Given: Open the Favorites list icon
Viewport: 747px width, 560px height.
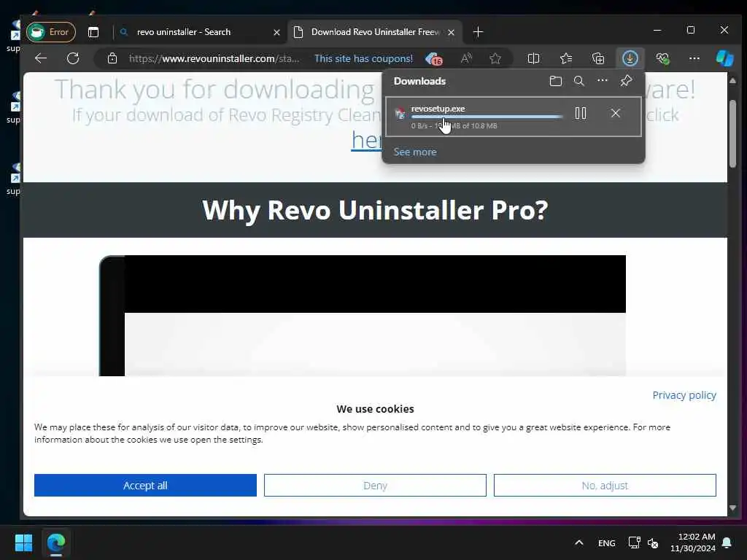Looking at the screenshot, I should click(x=566, y=58).
